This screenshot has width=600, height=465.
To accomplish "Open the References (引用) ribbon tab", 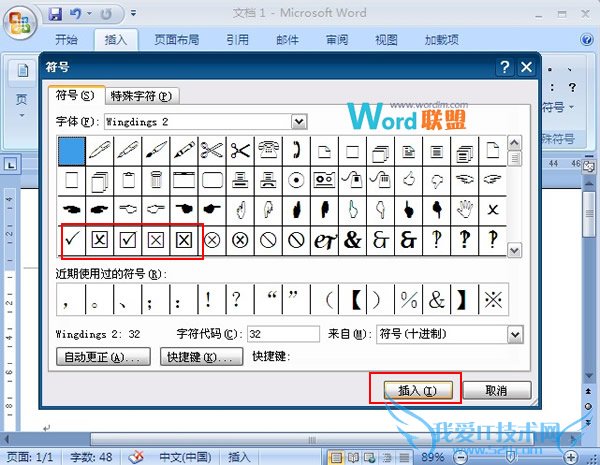I will 237,40.
